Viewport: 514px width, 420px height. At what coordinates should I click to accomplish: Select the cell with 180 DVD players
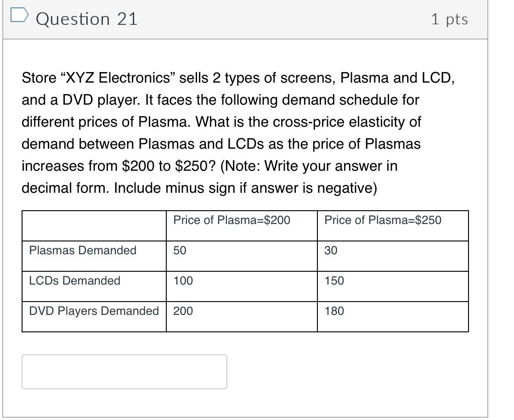[333, 311]
